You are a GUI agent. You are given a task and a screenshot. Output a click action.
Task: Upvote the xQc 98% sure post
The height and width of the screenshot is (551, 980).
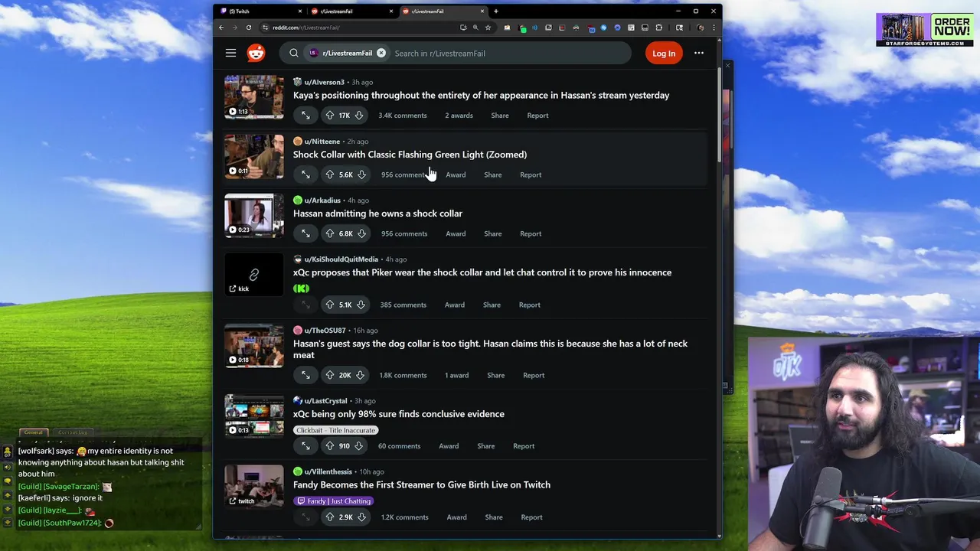[x=329, y=446]
